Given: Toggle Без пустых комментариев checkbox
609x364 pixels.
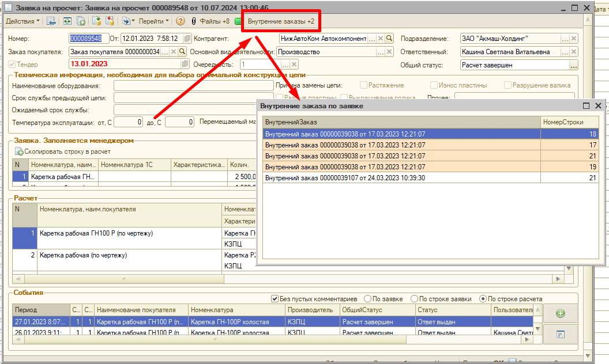Looking at the screenshot, I should [275, 299].
